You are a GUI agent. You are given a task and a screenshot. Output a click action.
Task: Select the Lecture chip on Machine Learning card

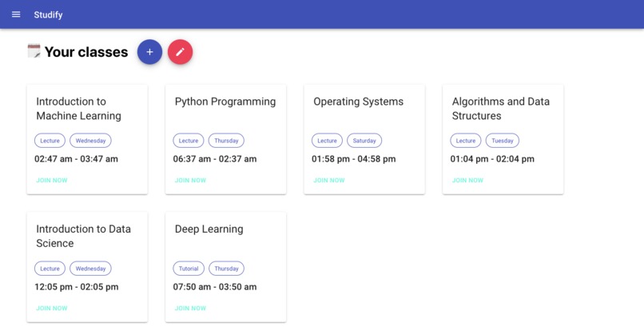(x=50, y=141)
